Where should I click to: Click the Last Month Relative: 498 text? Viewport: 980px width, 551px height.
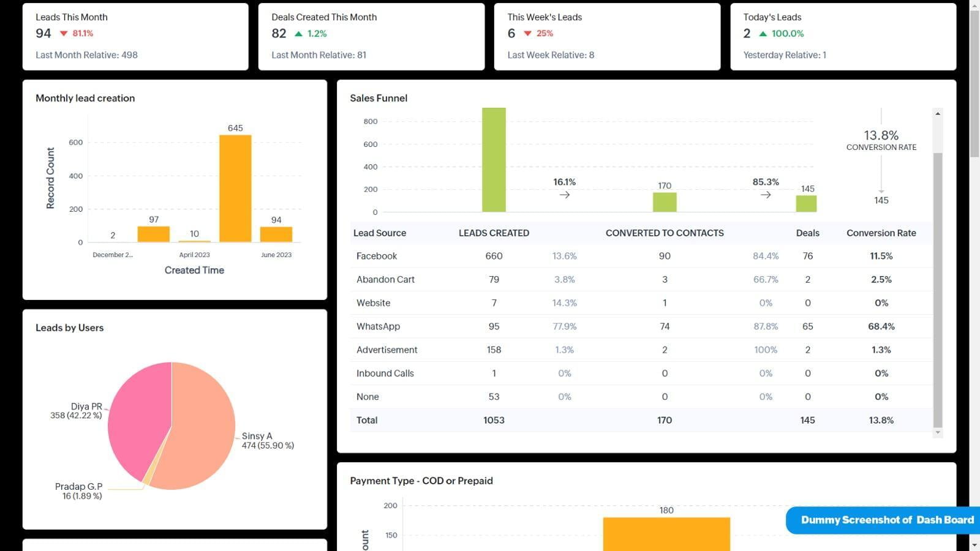(86, 55)
